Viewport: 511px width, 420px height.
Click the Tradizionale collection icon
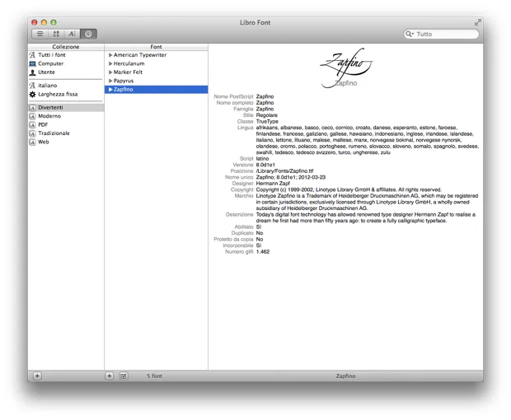pos(32,133)
